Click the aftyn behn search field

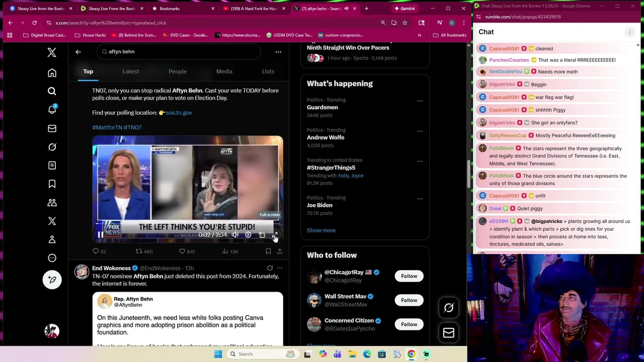pyautogui.click(x=179, y=52)
